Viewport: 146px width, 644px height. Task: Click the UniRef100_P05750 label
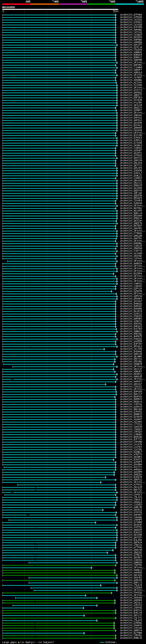point(131,527)
